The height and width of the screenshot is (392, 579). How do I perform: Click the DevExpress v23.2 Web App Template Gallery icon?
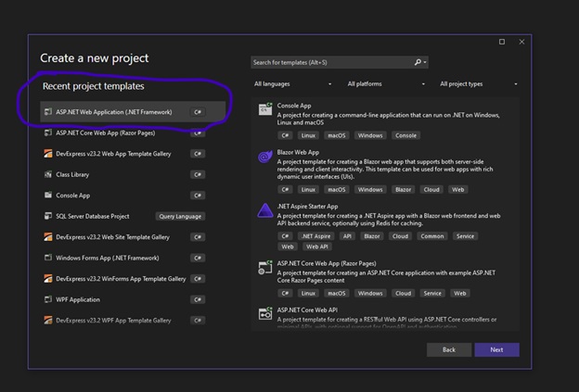click(48, 154)
